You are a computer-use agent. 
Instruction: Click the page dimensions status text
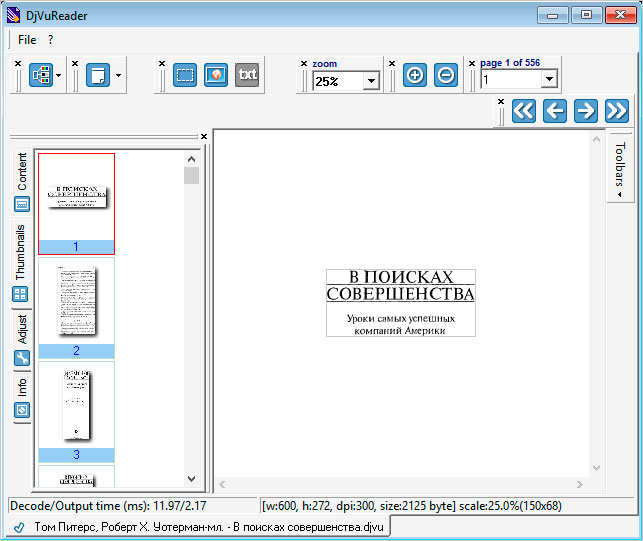point(412,506)
